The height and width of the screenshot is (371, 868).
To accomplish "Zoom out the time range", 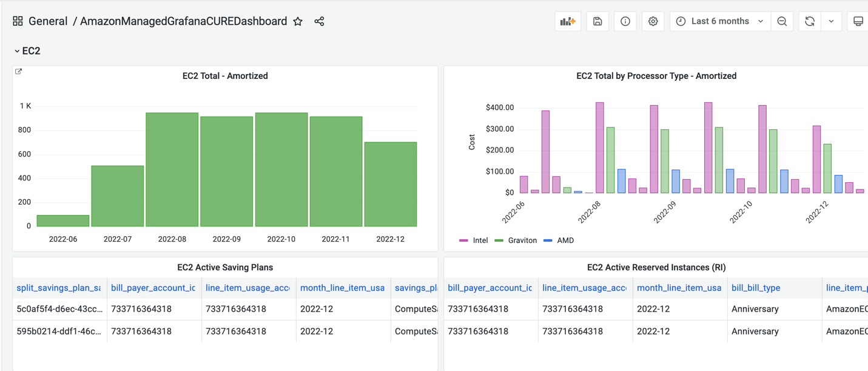I will click(x=782, y=21).
